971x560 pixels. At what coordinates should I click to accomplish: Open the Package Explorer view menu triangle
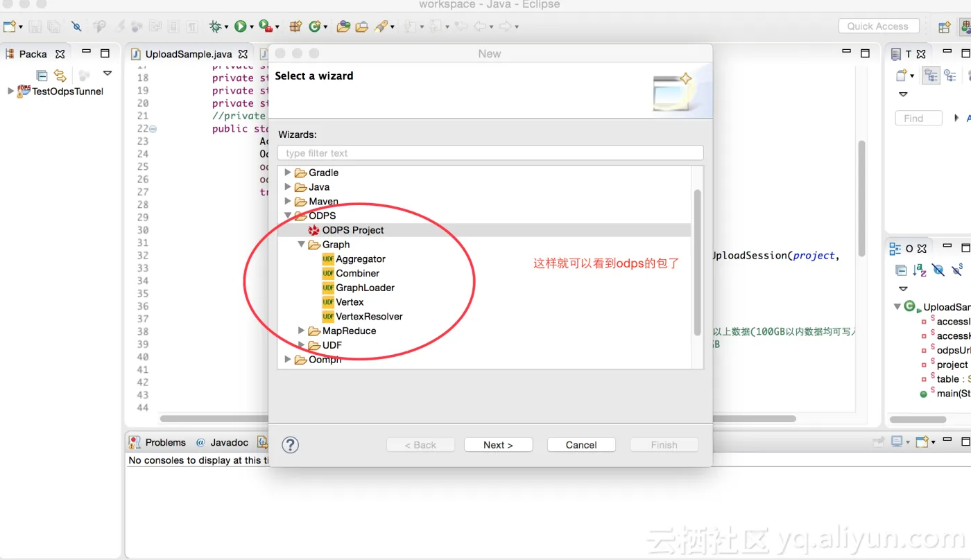click(107, 73)
